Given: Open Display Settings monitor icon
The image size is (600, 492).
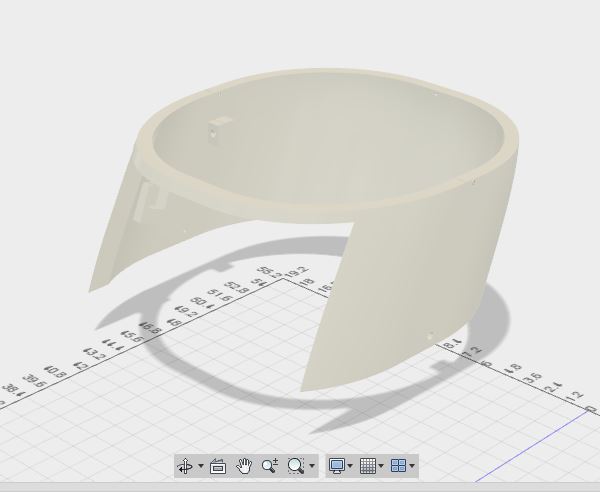Looking at the screenshot, I should [337, 466].
